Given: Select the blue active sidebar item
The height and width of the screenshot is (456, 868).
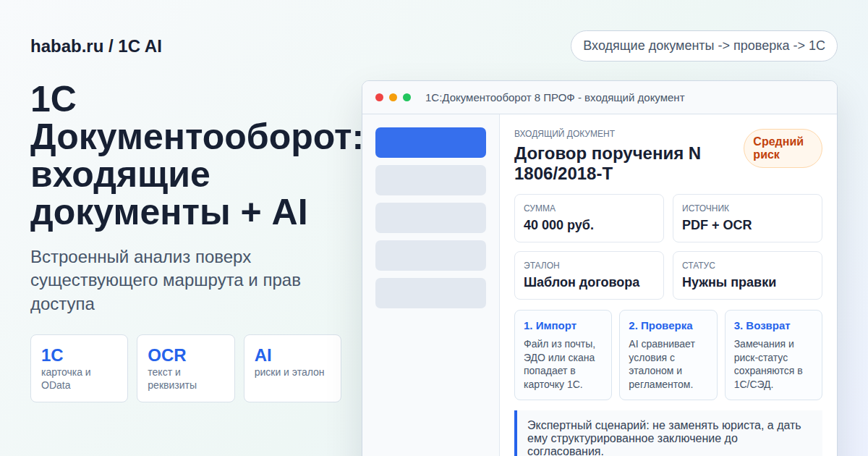Looking at the screenshot, I should click(x=430, y=143).
